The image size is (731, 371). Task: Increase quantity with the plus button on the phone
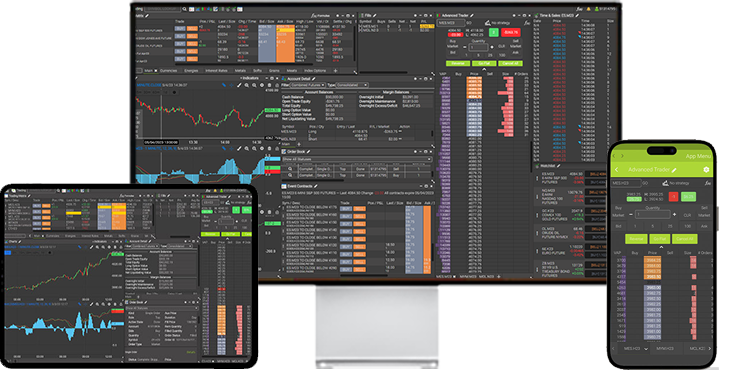674,214
